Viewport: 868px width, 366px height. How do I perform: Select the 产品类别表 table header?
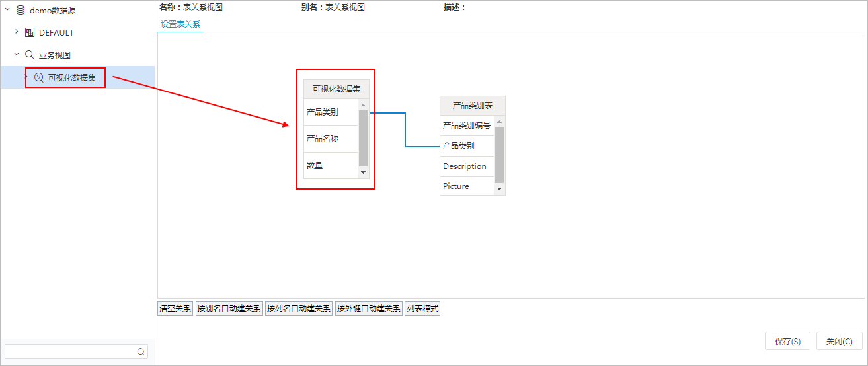(x=473, y=106)
